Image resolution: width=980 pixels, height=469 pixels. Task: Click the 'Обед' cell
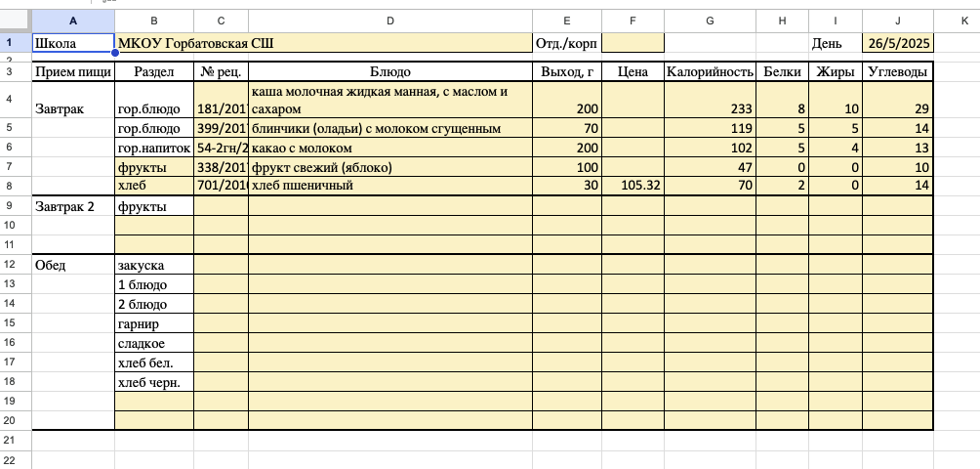[x=73, y=265]
